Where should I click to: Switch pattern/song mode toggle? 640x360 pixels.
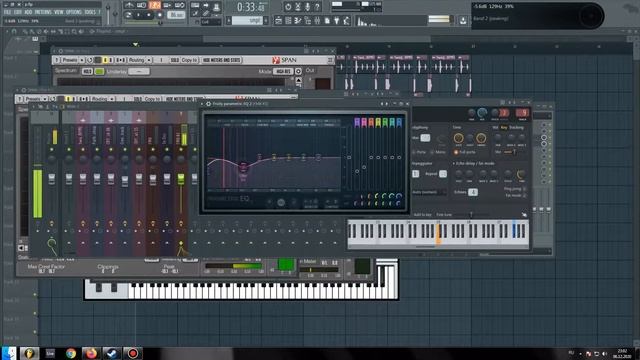[128, 15]
